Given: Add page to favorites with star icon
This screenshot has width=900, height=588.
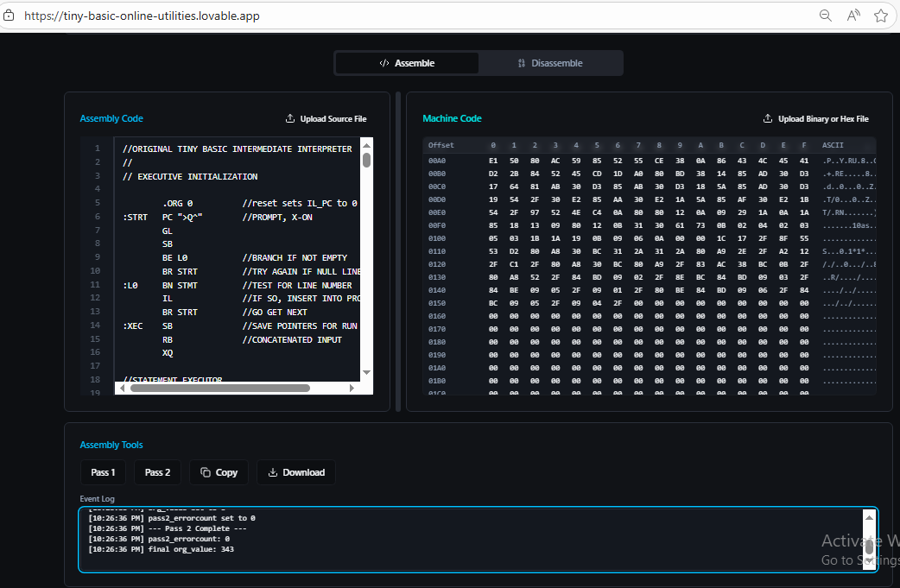Looking at the screenshot, I should pos(881,16).
